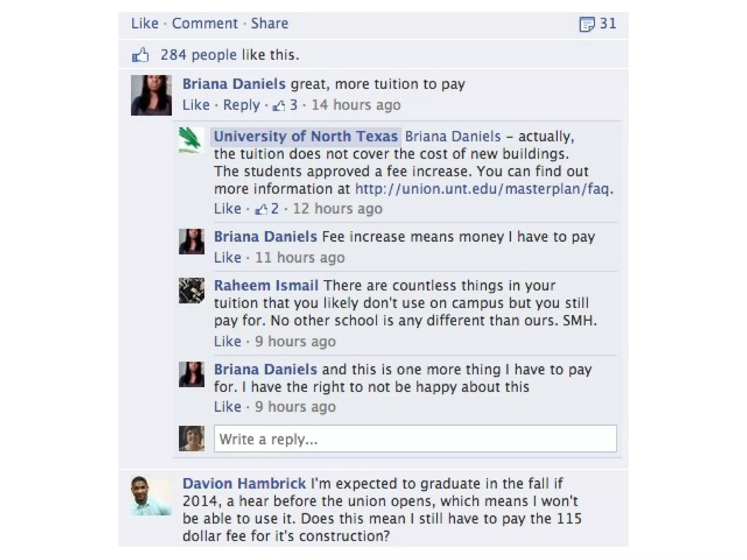The image size is (747, 560).
Task: Click Comment in the post action bar
Action: coord(205,24)
